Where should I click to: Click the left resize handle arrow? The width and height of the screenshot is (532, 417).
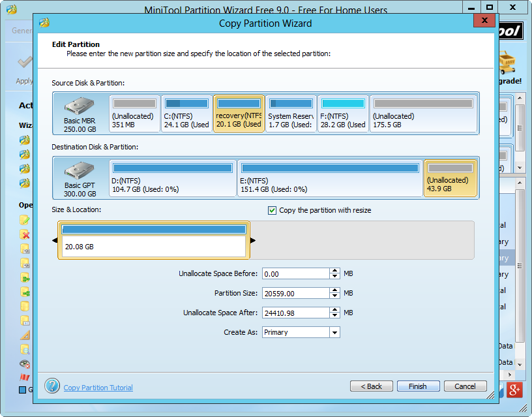point(55,240)
